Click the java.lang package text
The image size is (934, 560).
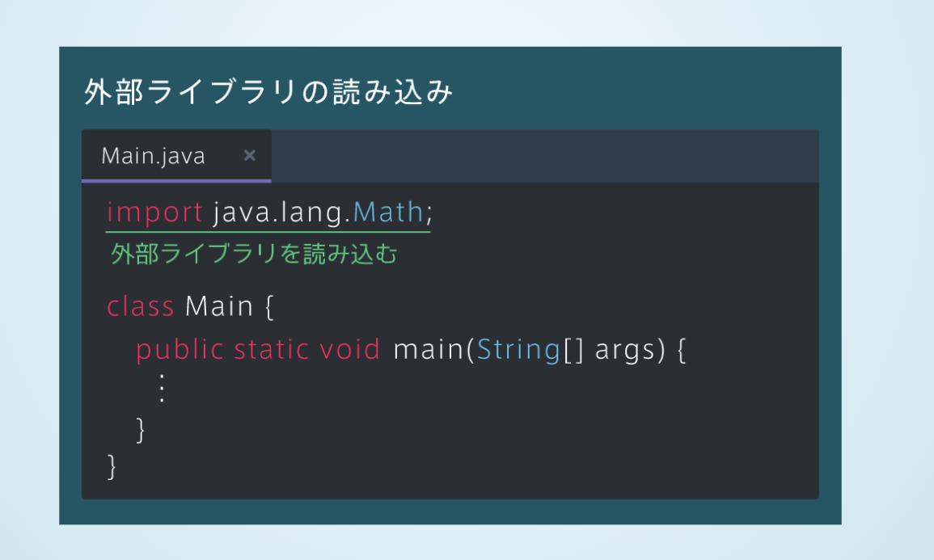278,213
